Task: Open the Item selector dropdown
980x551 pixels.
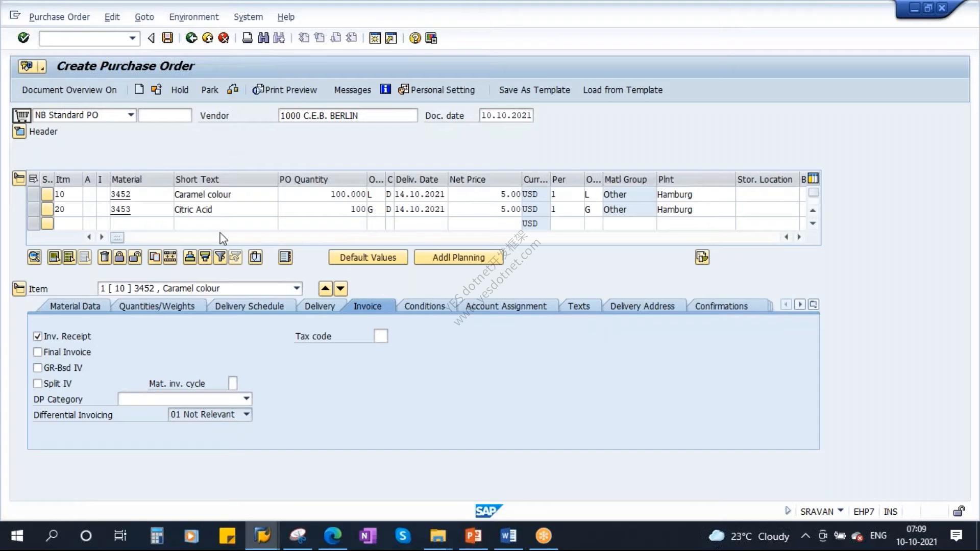Action: (297, 288)
